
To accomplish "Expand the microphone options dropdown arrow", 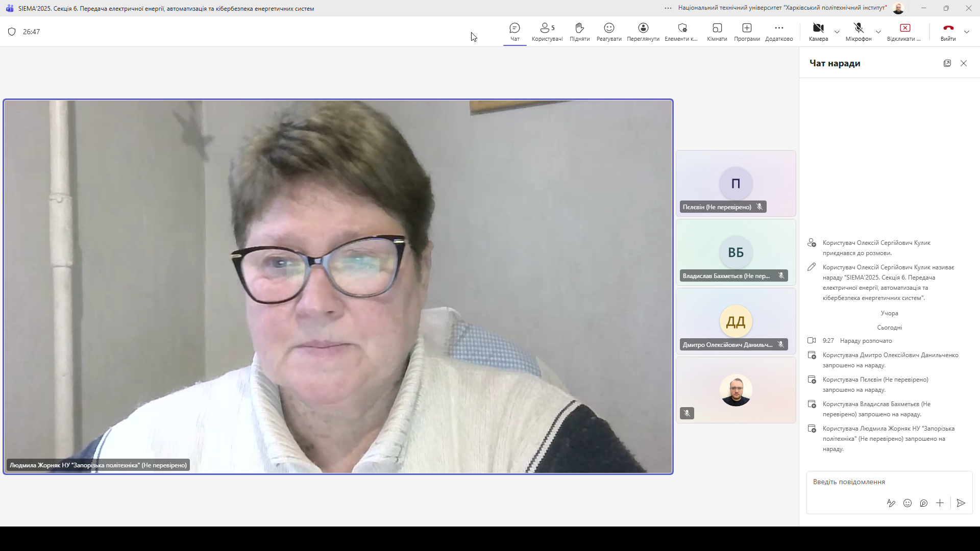I will 878,32.
